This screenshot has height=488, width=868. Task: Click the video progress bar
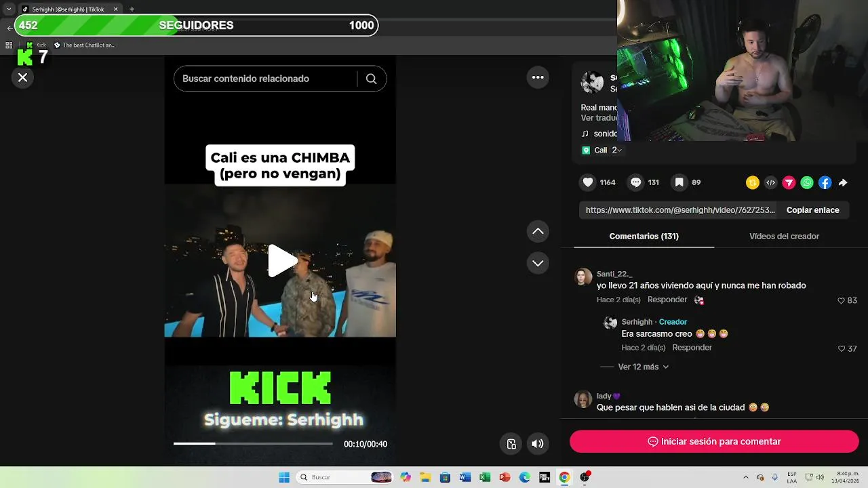(x=253, y=444)
